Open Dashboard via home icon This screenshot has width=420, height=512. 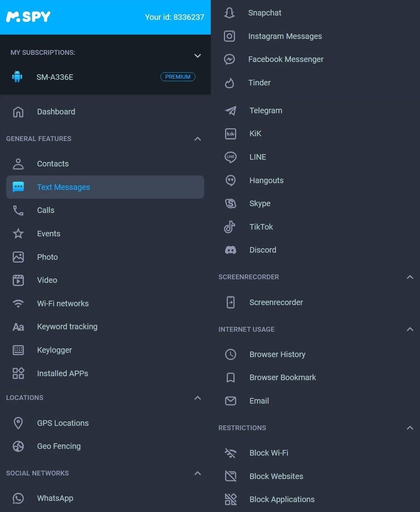tap(18, 112)
